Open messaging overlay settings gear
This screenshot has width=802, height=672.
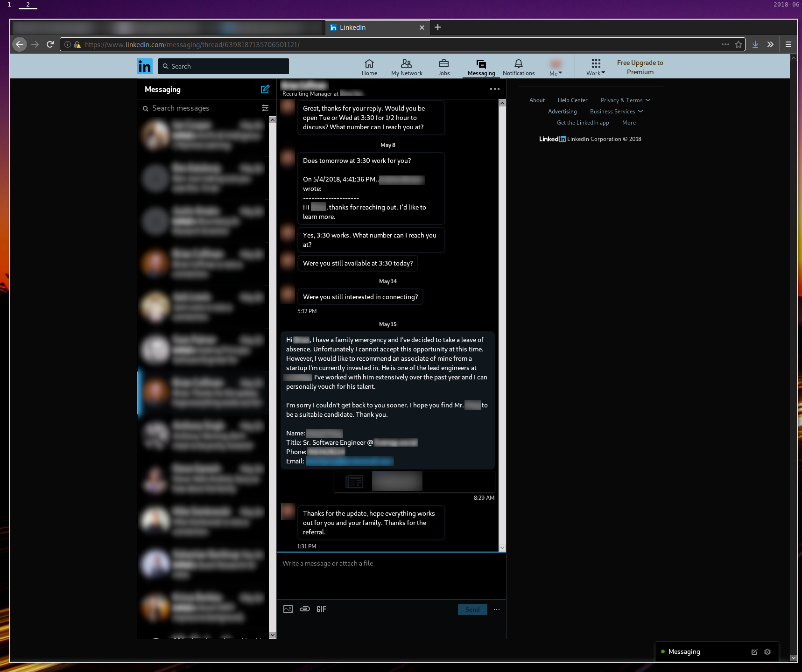click(767, 652)
